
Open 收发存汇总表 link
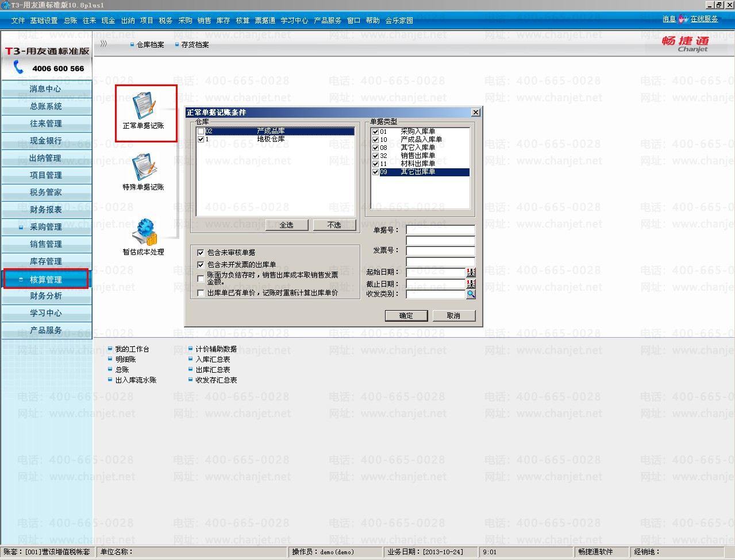[216, 380]
